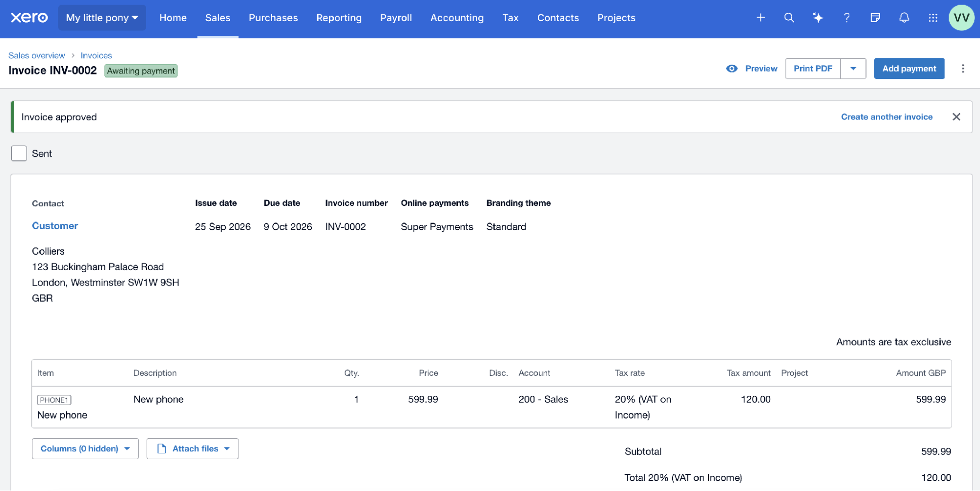Click the Amounts are tax exclusive text
This screenshot has height=491, width=980.
(x=893, y=342)
